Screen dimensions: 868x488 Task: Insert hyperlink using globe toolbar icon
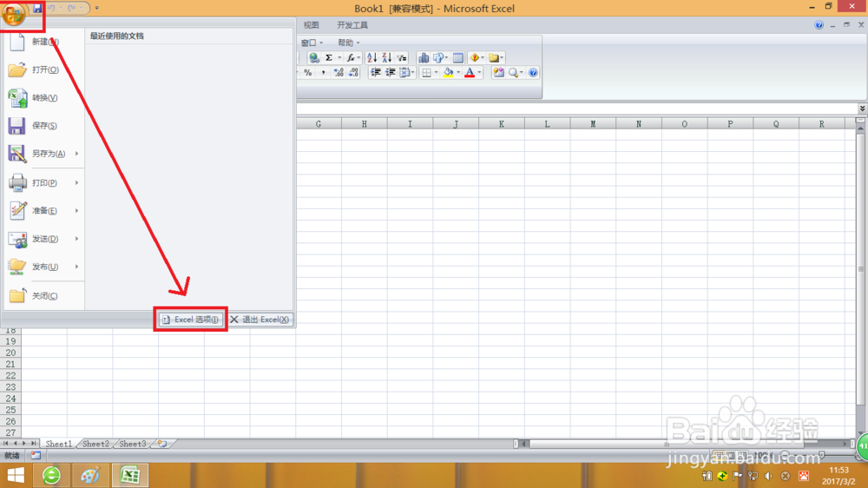pos(314,57)
